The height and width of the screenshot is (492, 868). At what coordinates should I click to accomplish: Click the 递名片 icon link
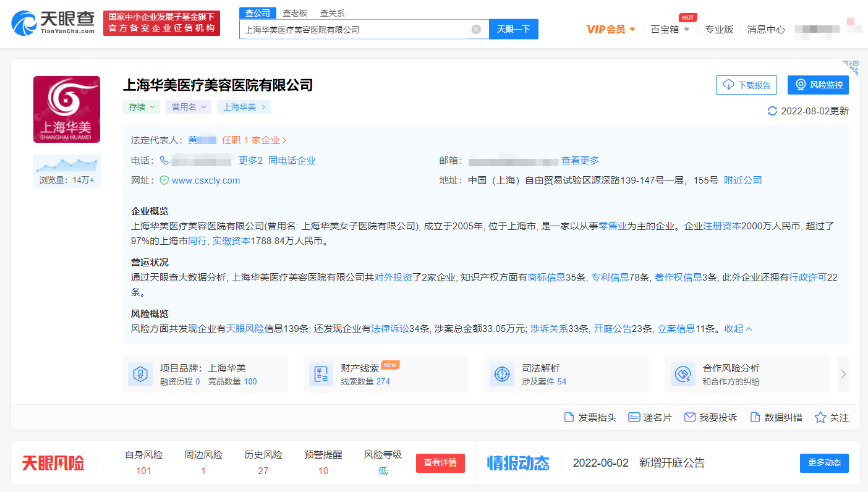[650, 417]
